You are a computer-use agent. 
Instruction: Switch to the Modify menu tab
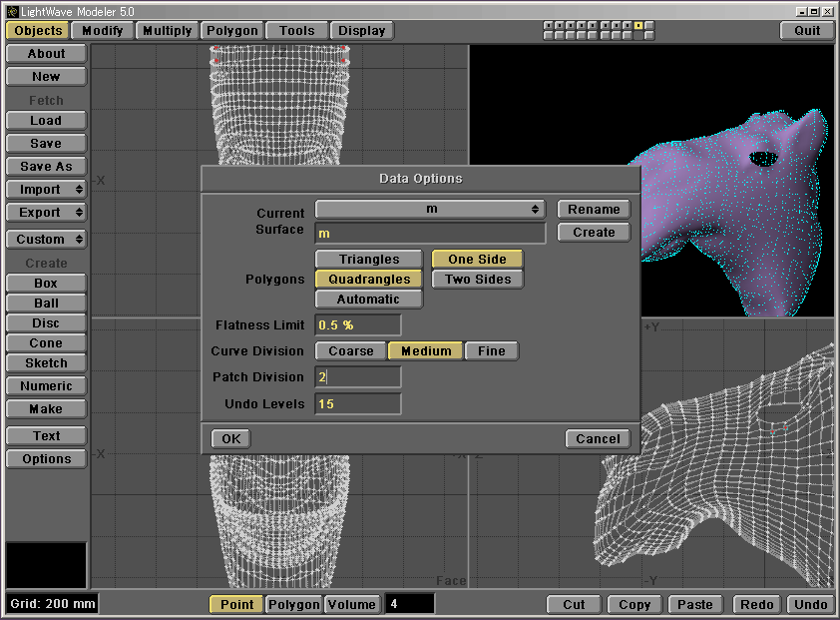(103, 30)
